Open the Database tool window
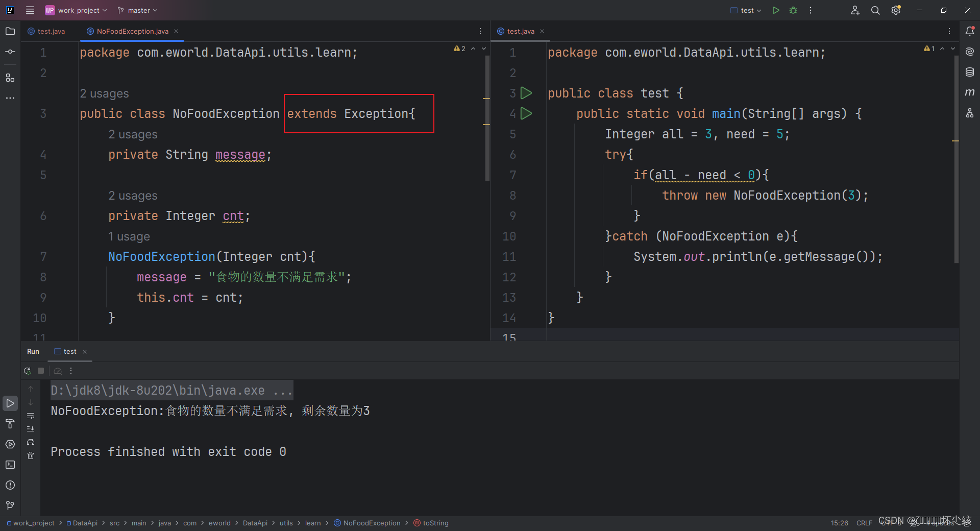 pyautogui.click(x=970, y=72)
